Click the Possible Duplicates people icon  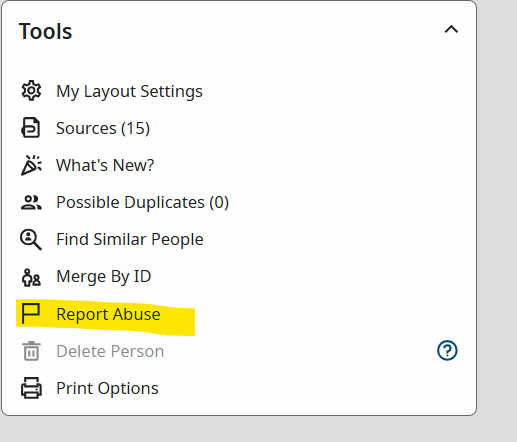point(31,202)
